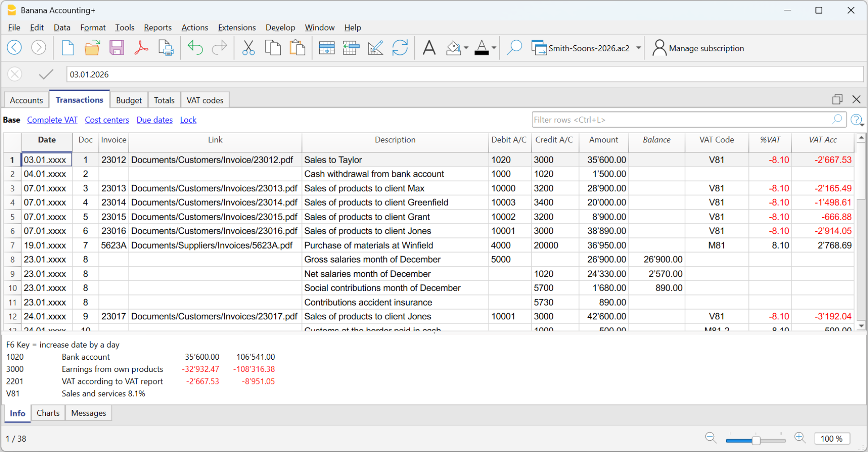
Task: Open the Complete VAT view link
Action: point(52,120)
